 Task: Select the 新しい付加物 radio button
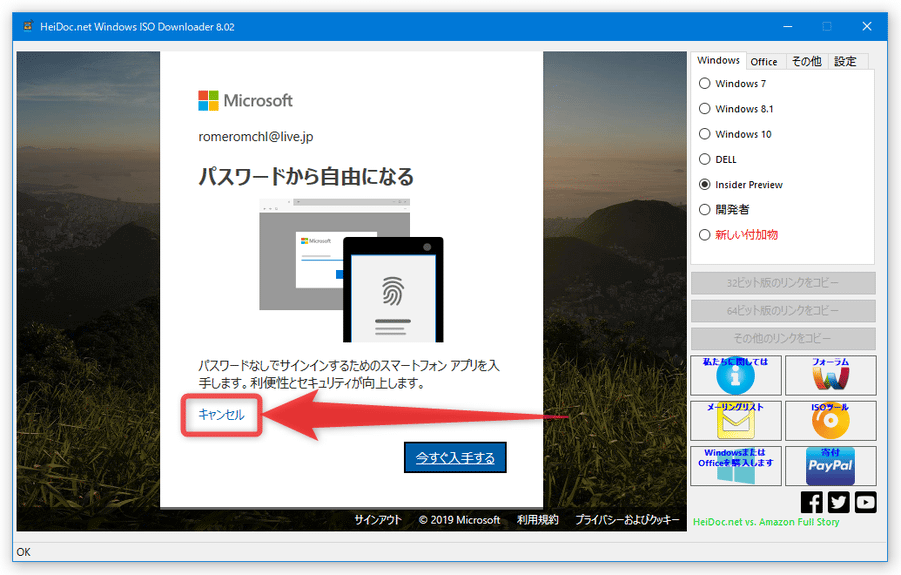click(x=704, y=235)
